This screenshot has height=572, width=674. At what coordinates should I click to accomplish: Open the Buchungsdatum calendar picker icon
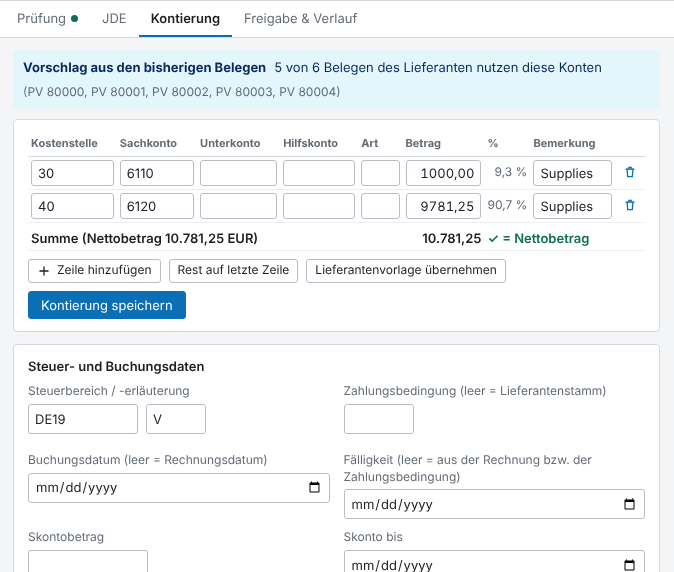point(315,487)
